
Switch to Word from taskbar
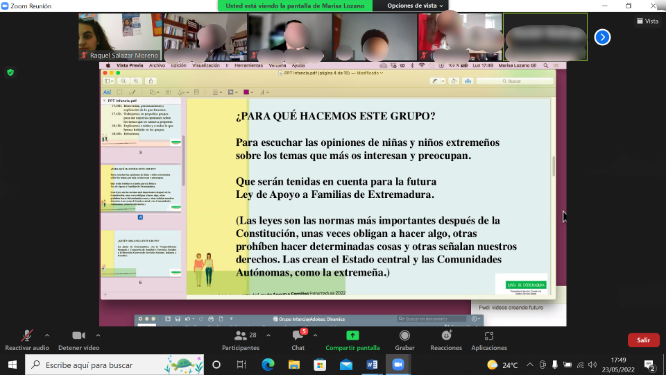coord(372,365)
